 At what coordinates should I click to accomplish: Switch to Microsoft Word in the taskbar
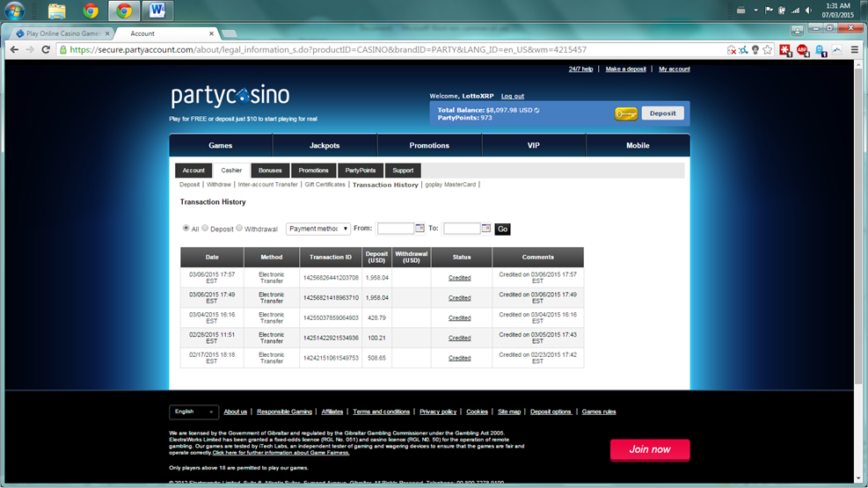(157, 11)
